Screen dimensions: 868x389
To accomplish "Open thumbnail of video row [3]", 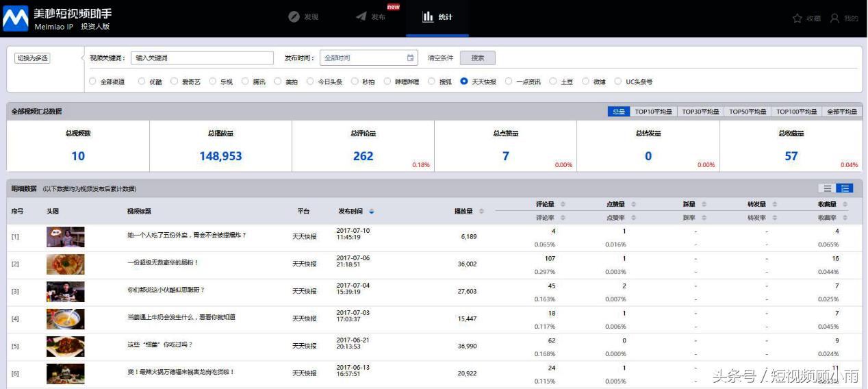I will [66, 292].
